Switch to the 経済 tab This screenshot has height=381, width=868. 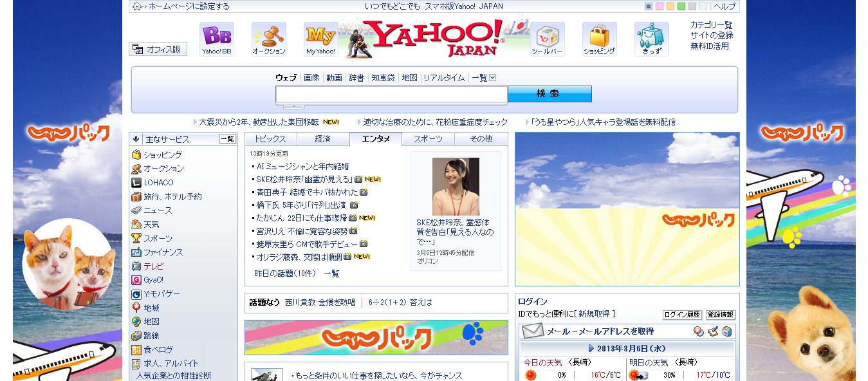coord(323,139)
